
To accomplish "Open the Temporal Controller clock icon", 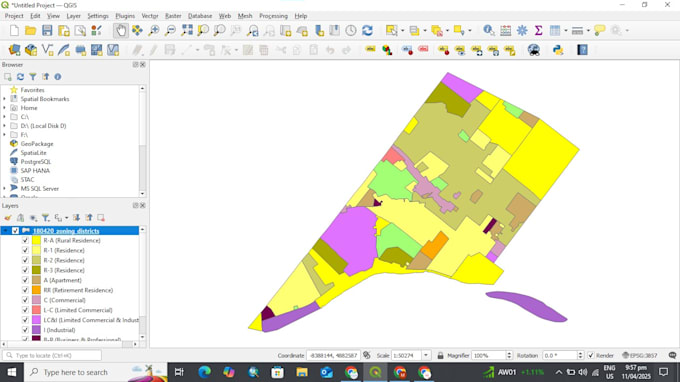I will [351, 30].
